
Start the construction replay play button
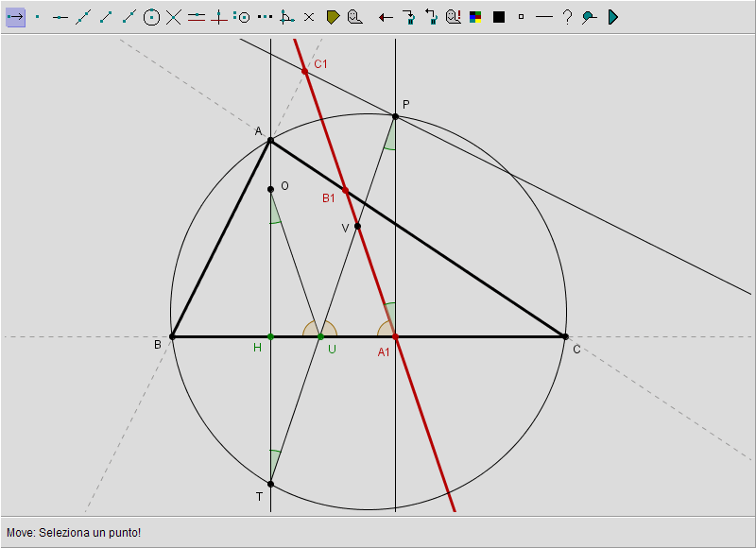point(612,17)
